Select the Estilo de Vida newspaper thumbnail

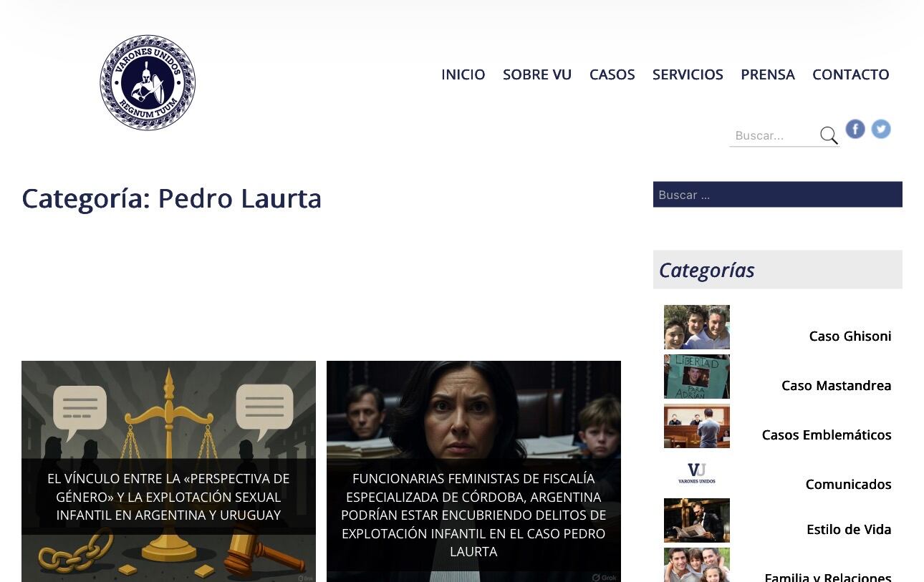(696, 520)
